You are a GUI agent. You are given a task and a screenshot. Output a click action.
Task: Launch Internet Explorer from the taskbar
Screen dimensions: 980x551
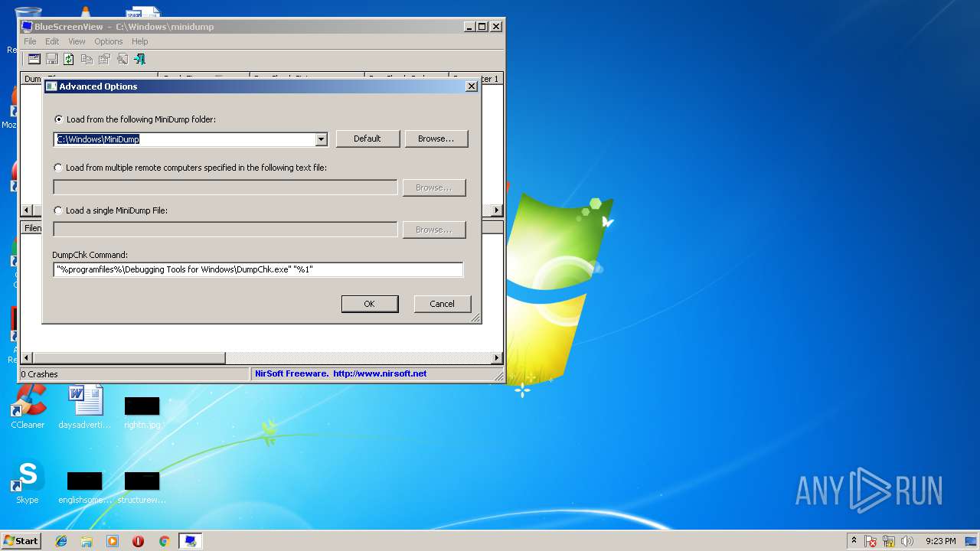point(61,541)
